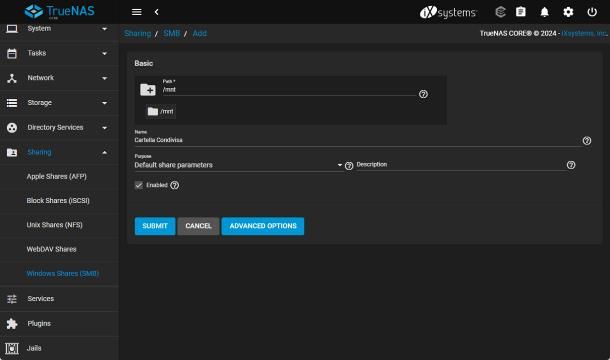Click the TrueNAS logo
This screenshot has width=610, height=360.
[60, 11]
